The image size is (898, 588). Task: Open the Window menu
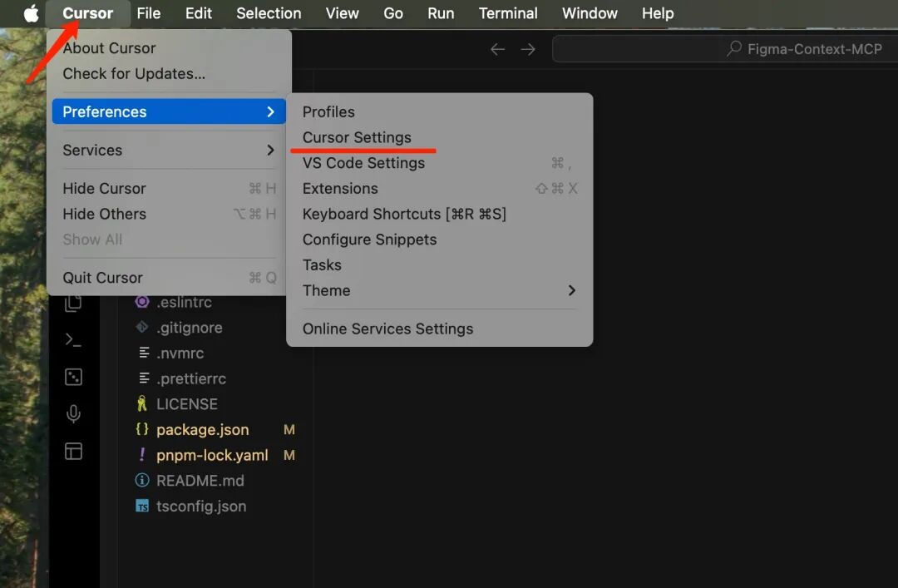(590, 13)
